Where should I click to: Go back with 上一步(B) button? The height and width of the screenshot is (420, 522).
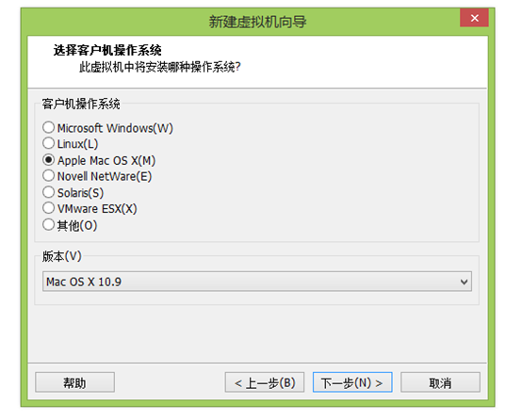click(265, 382)
